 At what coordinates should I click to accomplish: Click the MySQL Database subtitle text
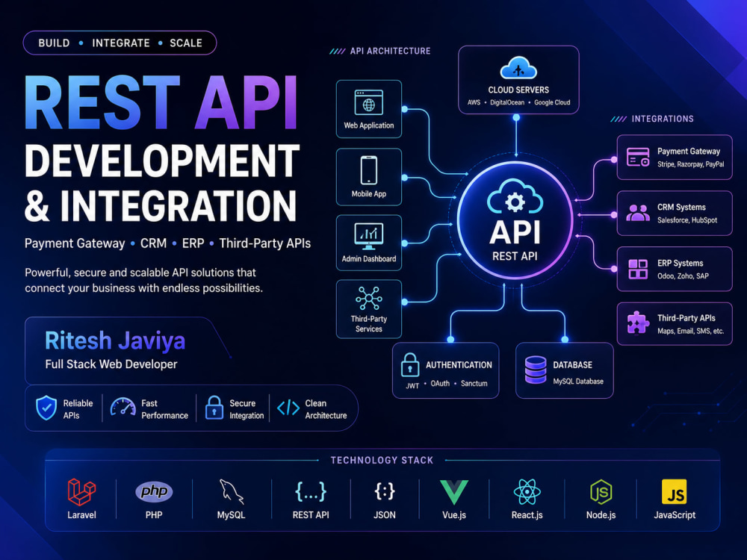(x=578, y=382)
